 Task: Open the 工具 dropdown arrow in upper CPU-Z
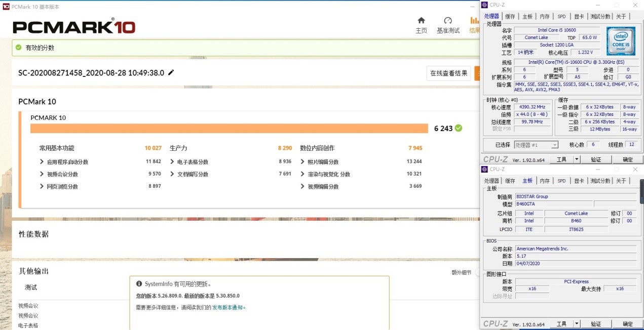(x=576, y=159)
